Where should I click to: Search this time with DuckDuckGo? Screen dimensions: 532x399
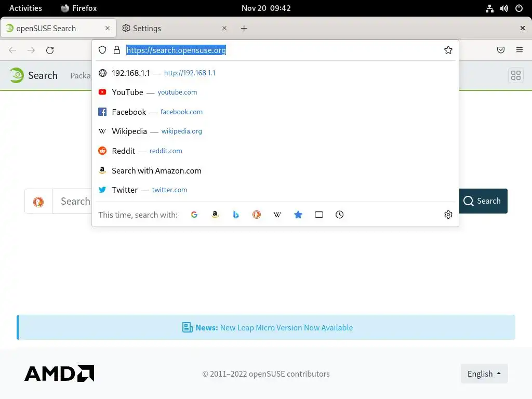coord(257,215)
